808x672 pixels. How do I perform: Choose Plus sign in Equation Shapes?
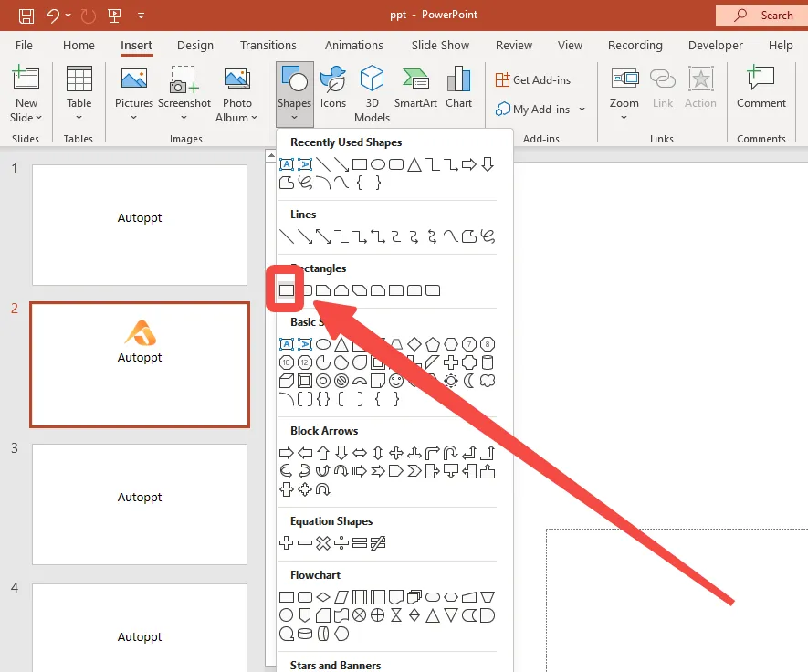coord(287,542)
